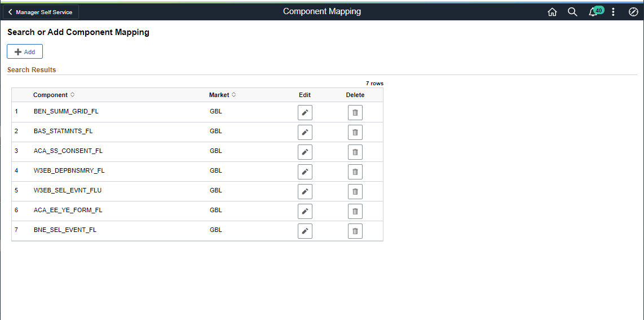This screenshot has height=320, width=644.
Task: Open global search magnifier icon
Action: point(572,12)
